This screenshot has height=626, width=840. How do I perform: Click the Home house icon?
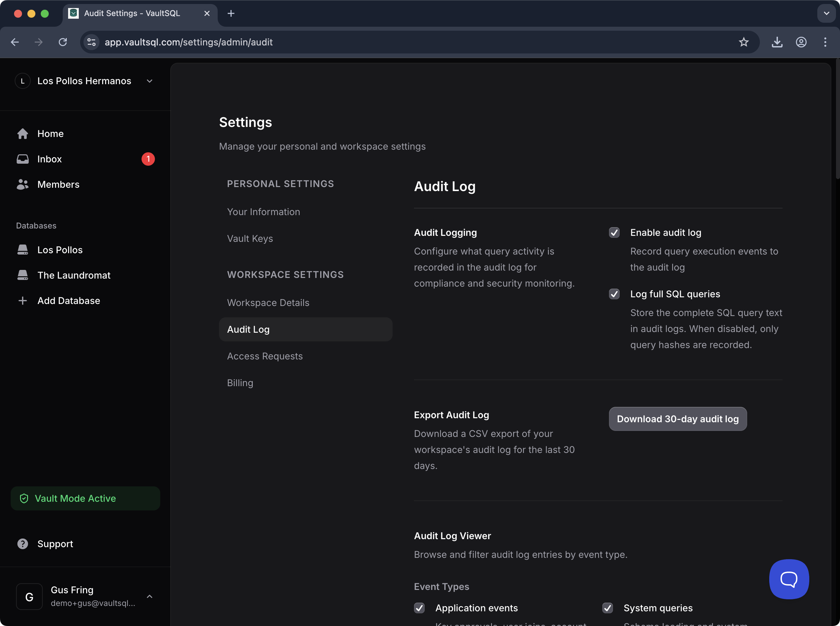point(23,134)
